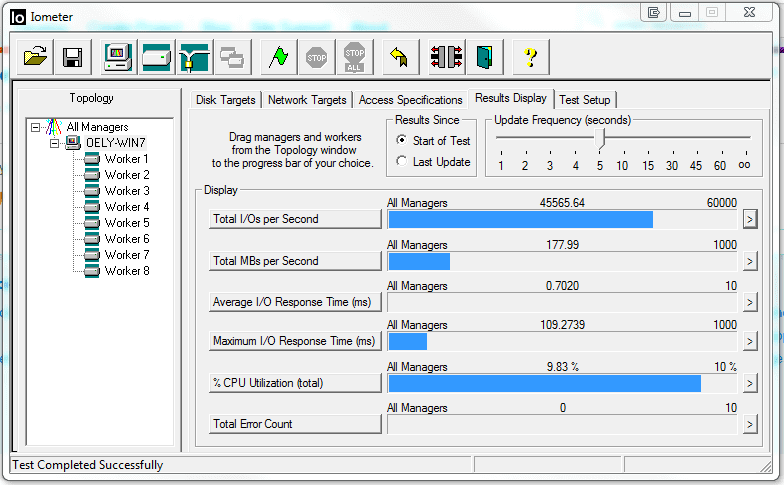Open arrow next to Total I/Os bar

click(750, 219)
